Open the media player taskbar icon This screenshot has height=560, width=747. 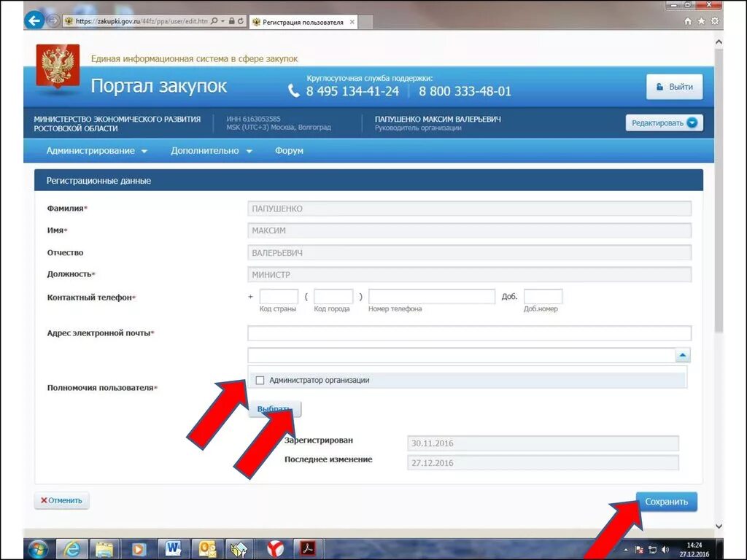pyautogui.click(x=138, y=550)
